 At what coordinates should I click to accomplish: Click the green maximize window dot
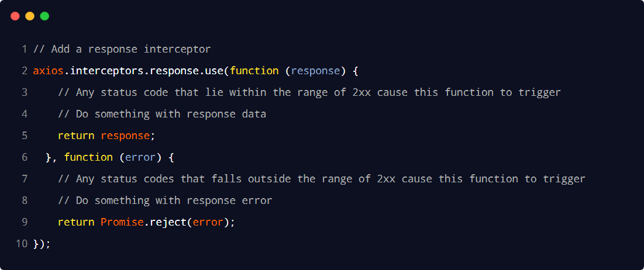click(x=44, y=16)
